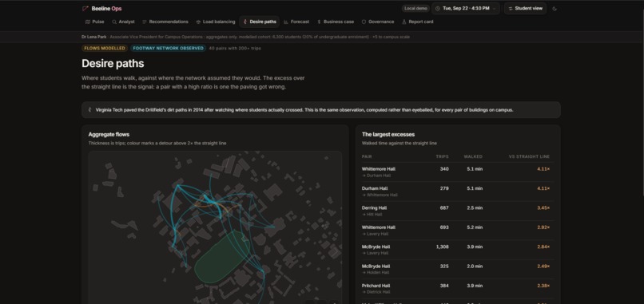Click the FOOTWAY NETWORK OBSERVED badge

(169, 49)
